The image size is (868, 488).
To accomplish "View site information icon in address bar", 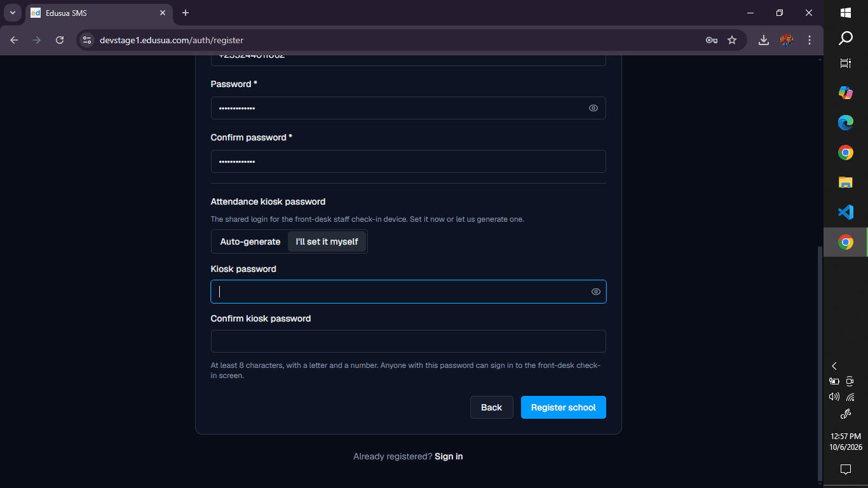I will (88, 40).
